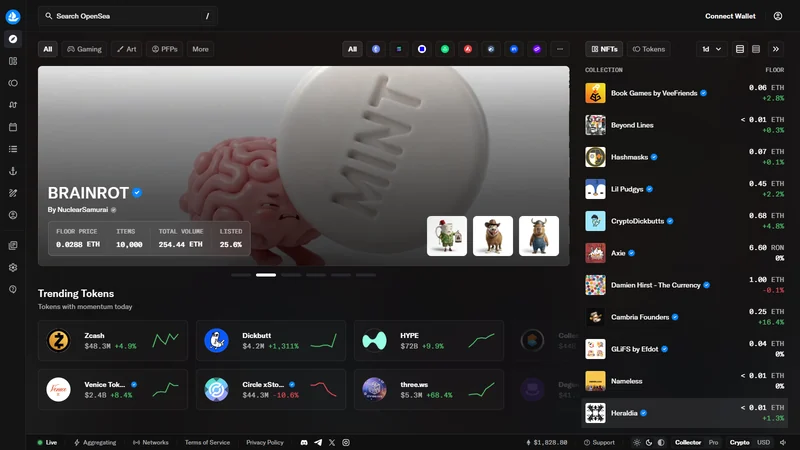Filter by red Avalanche chain icon
800x450 pixels.
(468, 49)
